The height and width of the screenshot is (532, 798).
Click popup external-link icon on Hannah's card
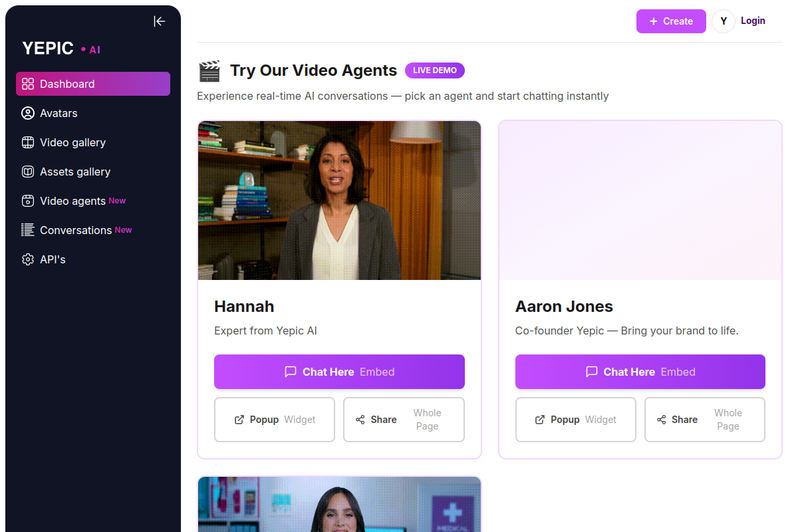[x=239, y=420]
